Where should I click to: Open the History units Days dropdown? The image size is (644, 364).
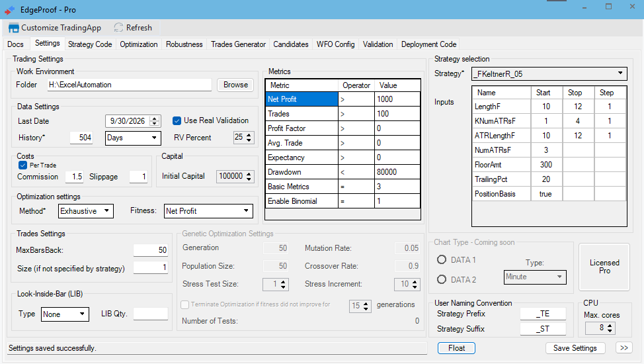pos(133,138)
